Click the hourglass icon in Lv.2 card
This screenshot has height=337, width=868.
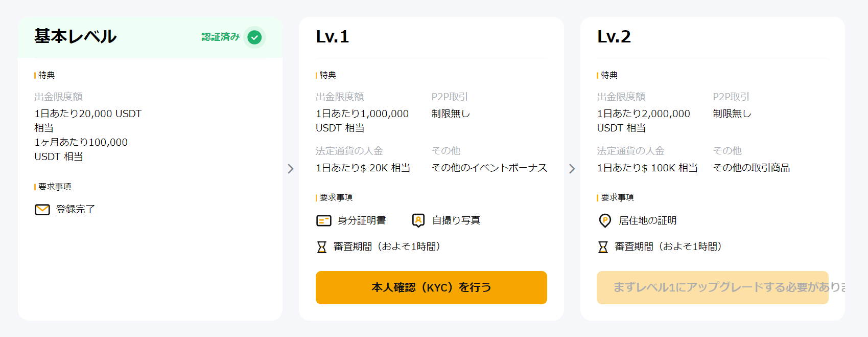(603, 247)
